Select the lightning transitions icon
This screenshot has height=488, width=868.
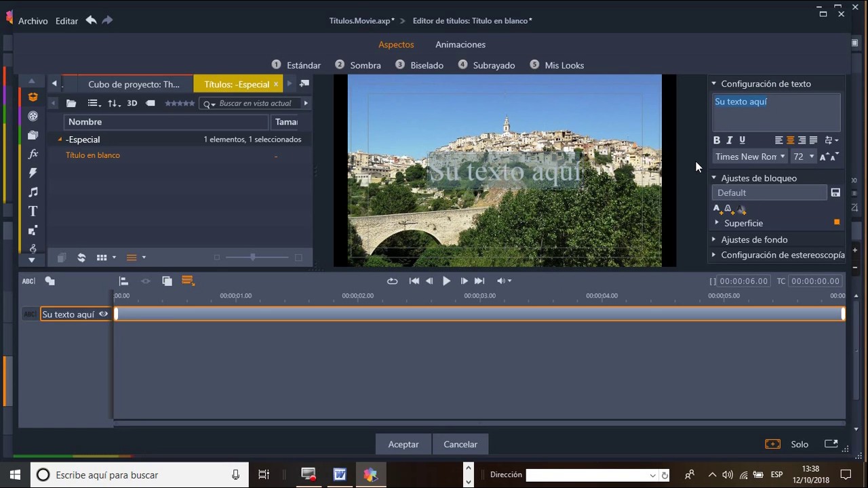(x=33, y=174)
